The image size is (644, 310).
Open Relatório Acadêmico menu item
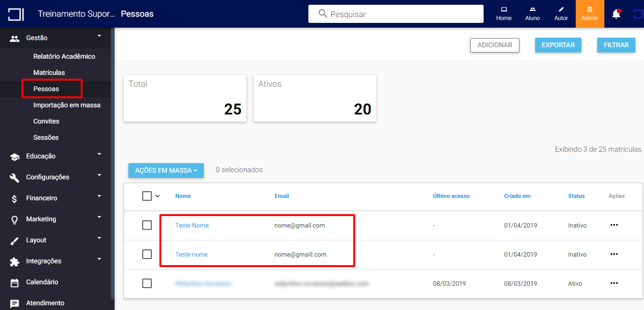pyautogui.click(x=64, y=56)
